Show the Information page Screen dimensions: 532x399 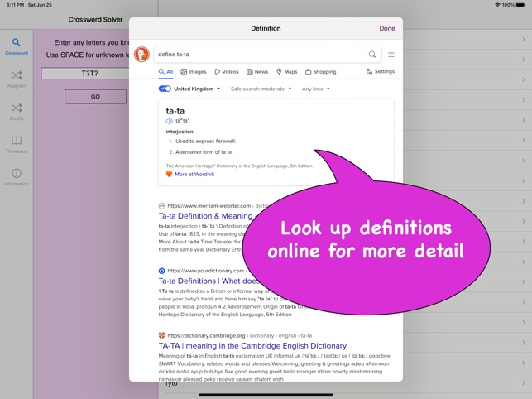(x=17, y=177)
